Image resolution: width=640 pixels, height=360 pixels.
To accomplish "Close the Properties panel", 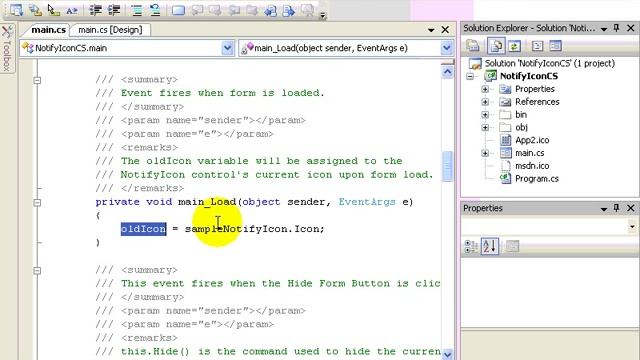I will [631, 208].
